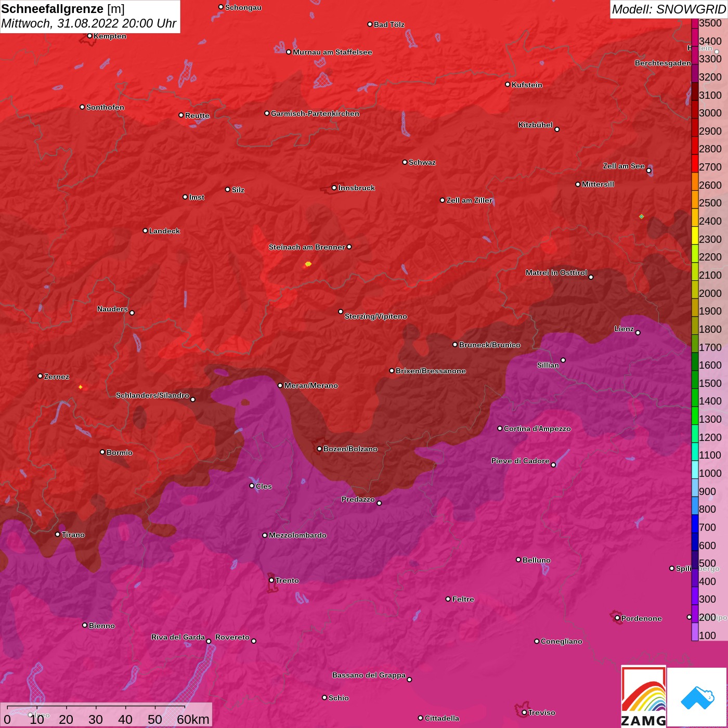Screen dimensions: 728x728
Task: Click the 3500 legend value
Action: [710, 23]
